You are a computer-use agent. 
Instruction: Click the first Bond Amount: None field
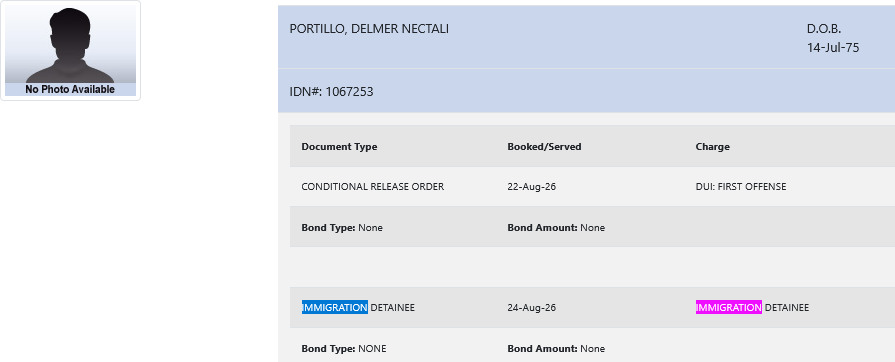[556, 228]
